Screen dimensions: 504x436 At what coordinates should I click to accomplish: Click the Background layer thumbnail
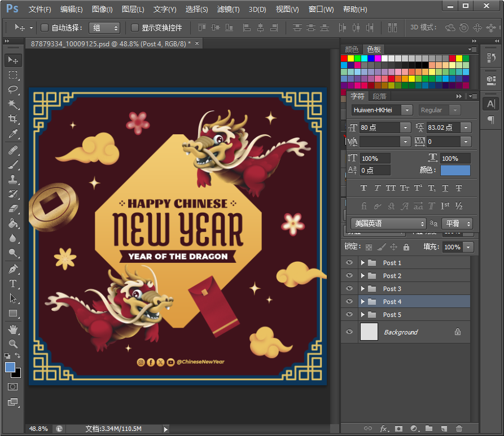pos(369,332)
